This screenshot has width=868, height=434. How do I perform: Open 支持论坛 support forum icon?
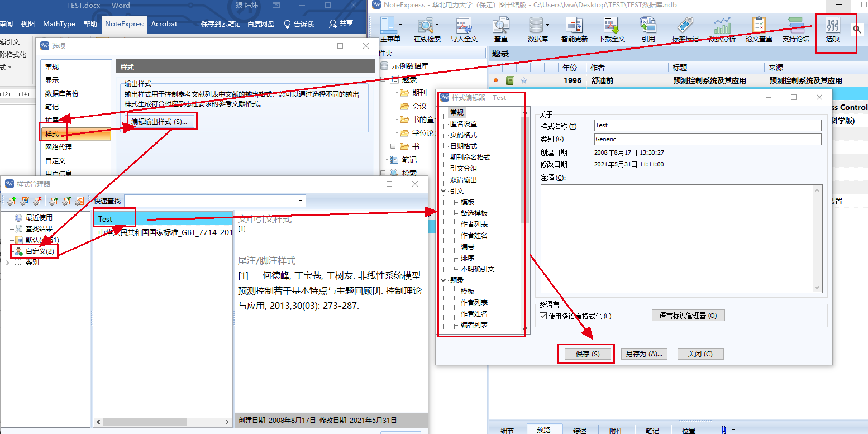(795, 30)
